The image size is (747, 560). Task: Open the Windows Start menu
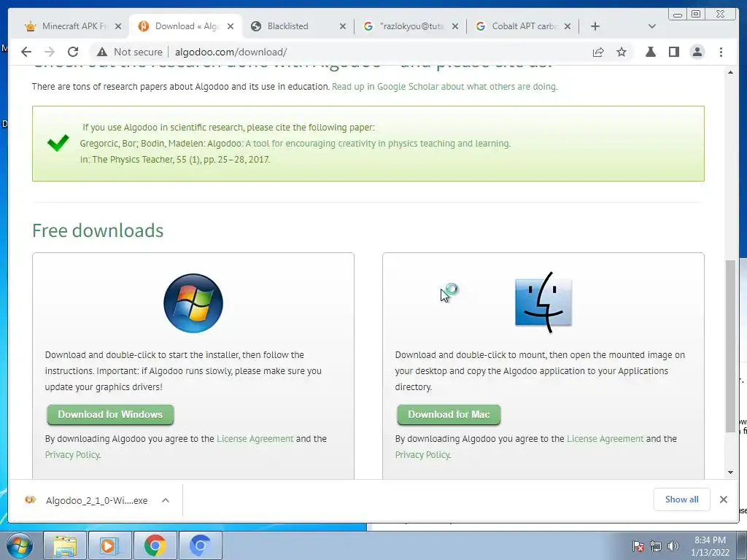(x=20, y=545)
